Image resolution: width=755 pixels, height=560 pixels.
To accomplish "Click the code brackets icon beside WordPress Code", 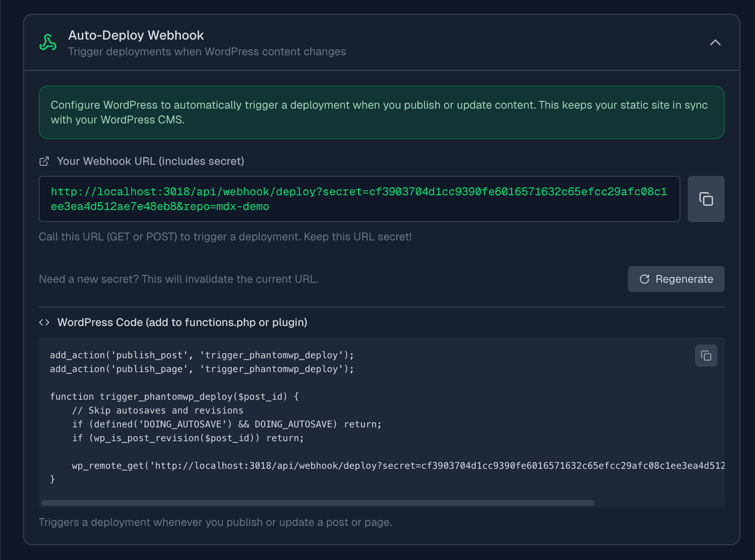I will click(x=45, y=322).
